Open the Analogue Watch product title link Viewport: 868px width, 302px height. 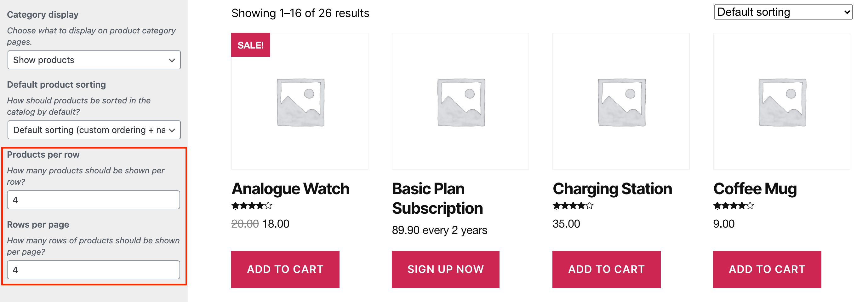pos(290,189)
